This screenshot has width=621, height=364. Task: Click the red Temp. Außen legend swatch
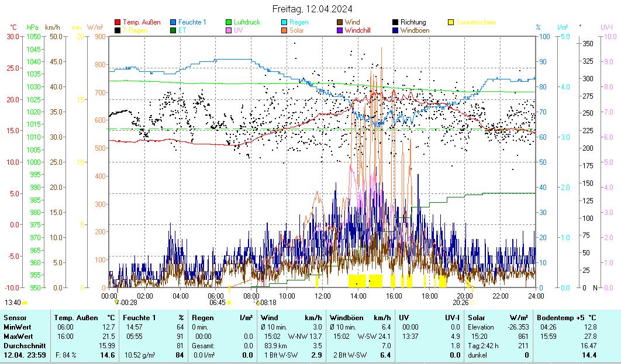118,22
